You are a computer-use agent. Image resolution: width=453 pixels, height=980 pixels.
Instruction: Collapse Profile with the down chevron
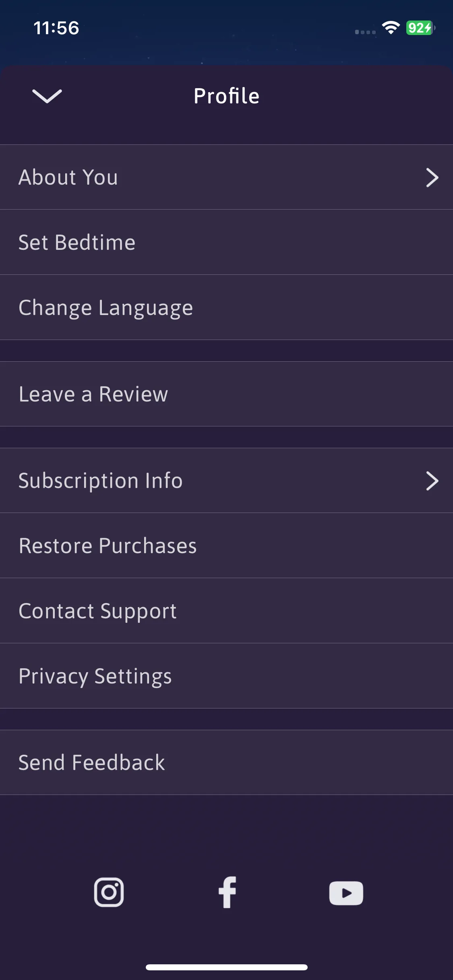pyautogui.click(x=47, y=96)
